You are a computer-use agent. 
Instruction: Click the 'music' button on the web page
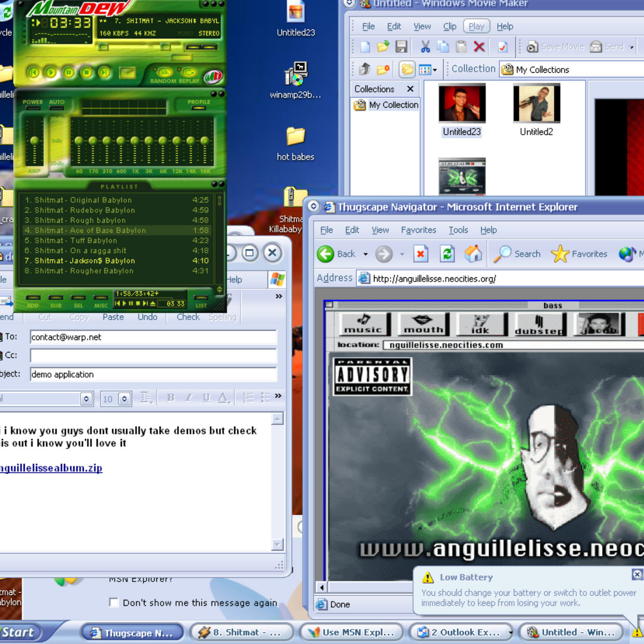coord(363,324)
